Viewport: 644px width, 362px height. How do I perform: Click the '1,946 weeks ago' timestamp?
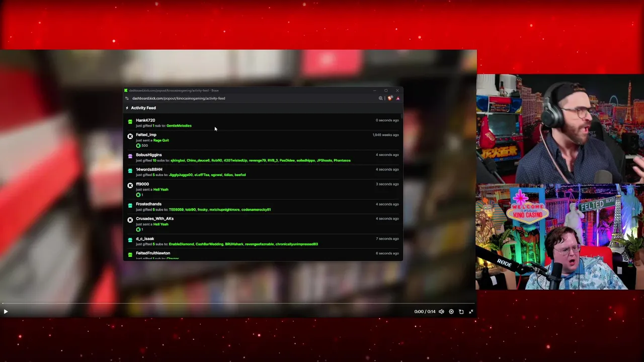386,135
